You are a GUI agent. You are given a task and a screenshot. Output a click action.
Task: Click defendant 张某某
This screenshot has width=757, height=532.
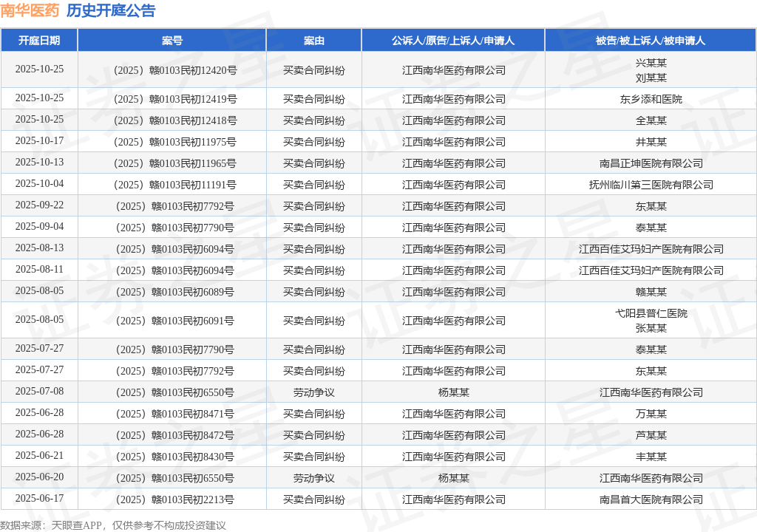click(x=651, y=328)
